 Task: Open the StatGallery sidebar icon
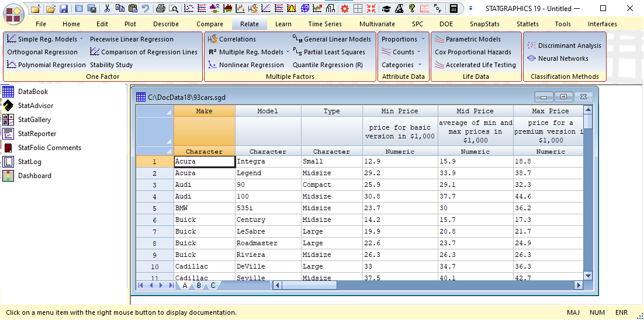point(8,120)
